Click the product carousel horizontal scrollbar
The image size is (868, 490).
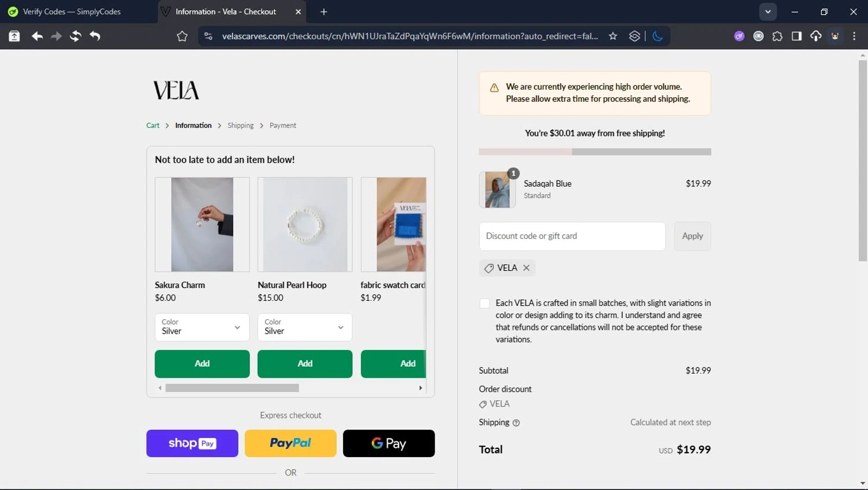click(232, 388)
